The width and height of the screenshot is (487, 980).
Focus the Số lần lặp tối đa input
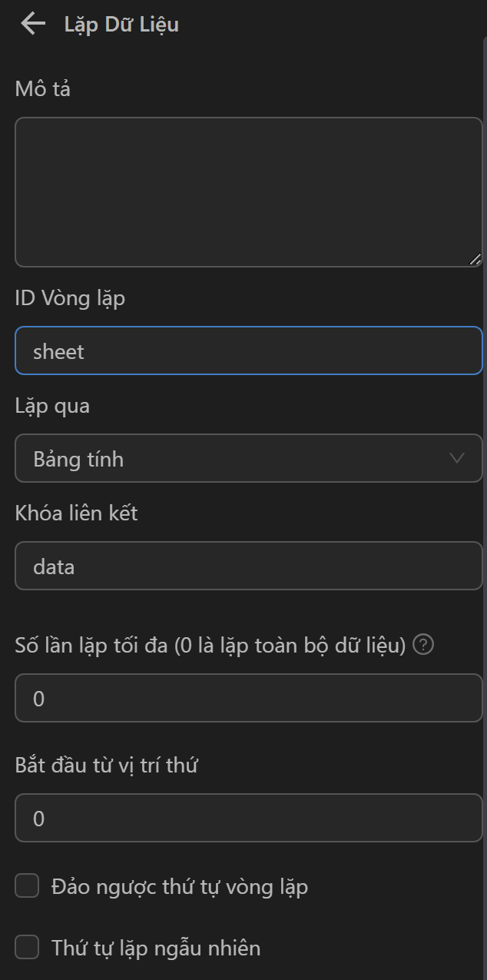click(x=248, y=699)
